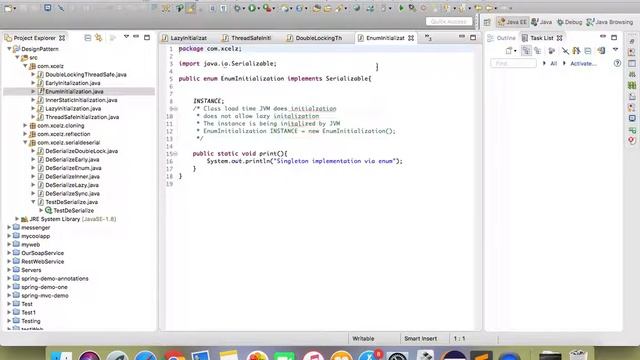
Task: Minimize the editor area
Action: tap(462, 37)
